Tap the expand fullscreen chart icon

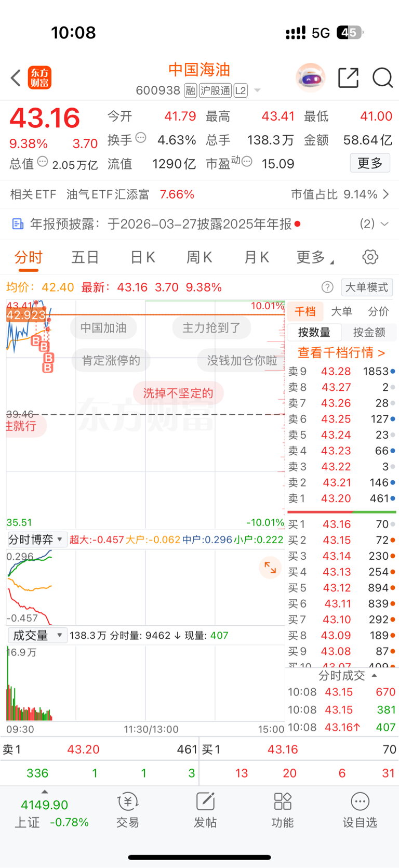pos(270,568)
